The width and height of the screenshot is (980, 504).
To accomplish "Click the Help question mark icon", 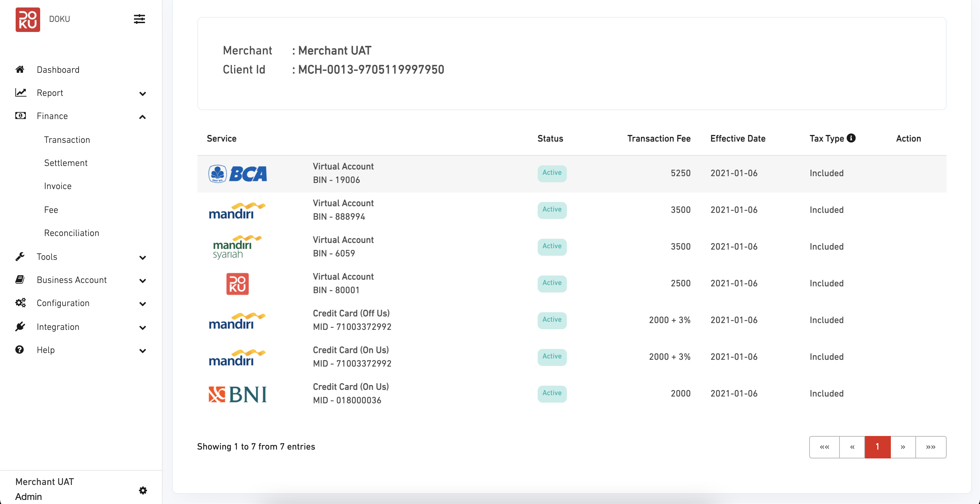I will pos(19,349).
